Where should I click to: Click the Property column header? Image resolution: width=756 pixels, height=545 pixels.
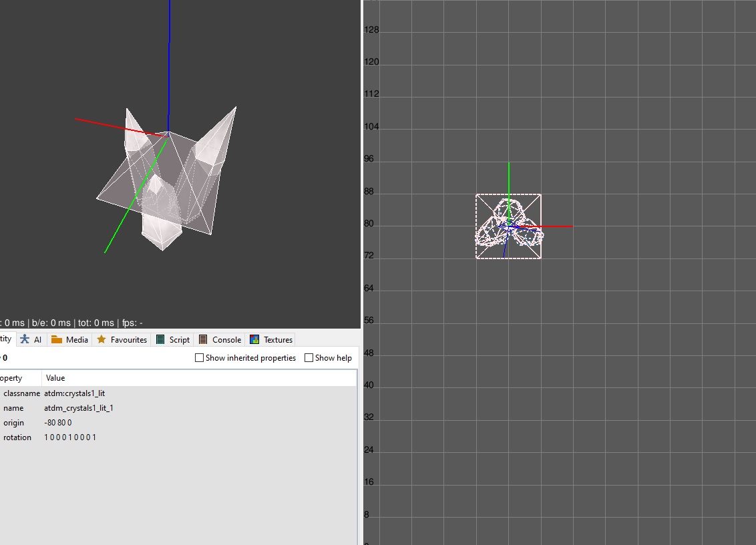coord(12,378)
